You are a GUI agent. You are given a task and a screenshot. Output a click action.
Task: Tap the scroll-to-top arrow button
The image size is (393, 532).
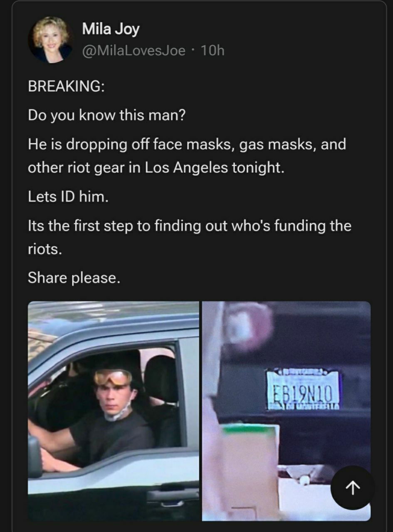click(353, 488)
